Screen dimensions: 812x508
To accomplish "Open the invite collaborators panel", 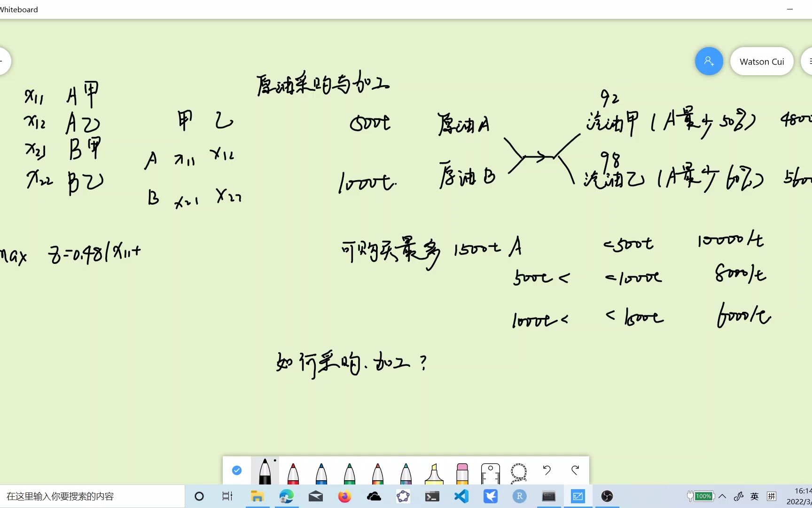I will click(x=709, y=61).
